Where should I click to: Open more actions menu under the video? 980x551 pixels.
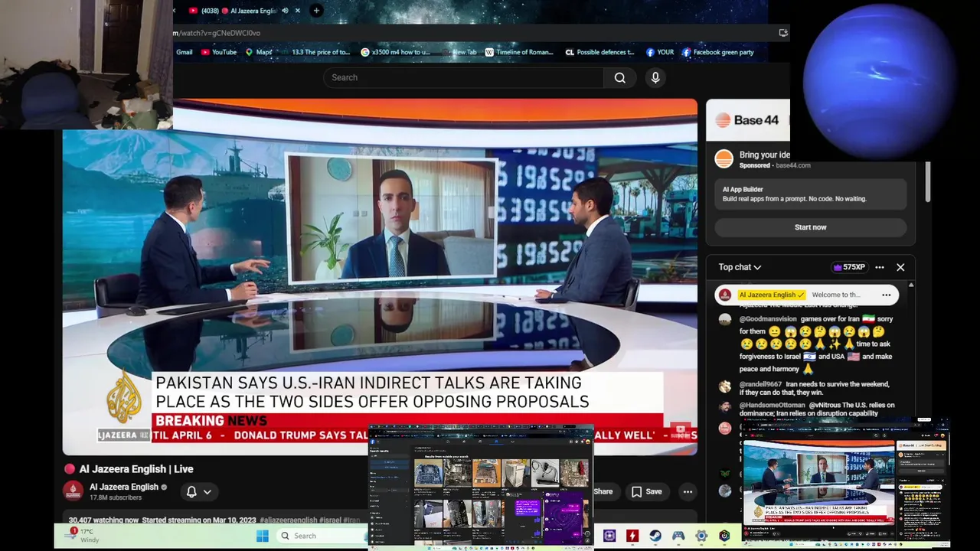pos(688,491)
